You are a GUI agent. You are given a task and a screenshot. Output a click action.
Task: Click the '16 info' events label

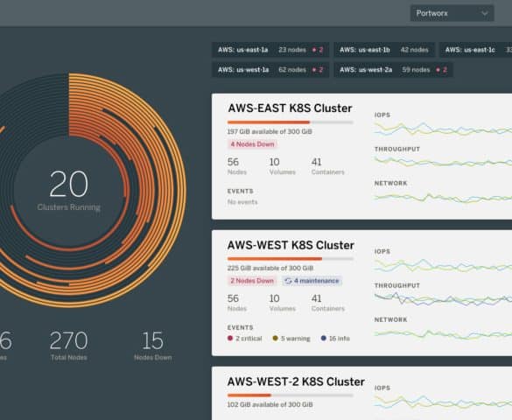340,339
